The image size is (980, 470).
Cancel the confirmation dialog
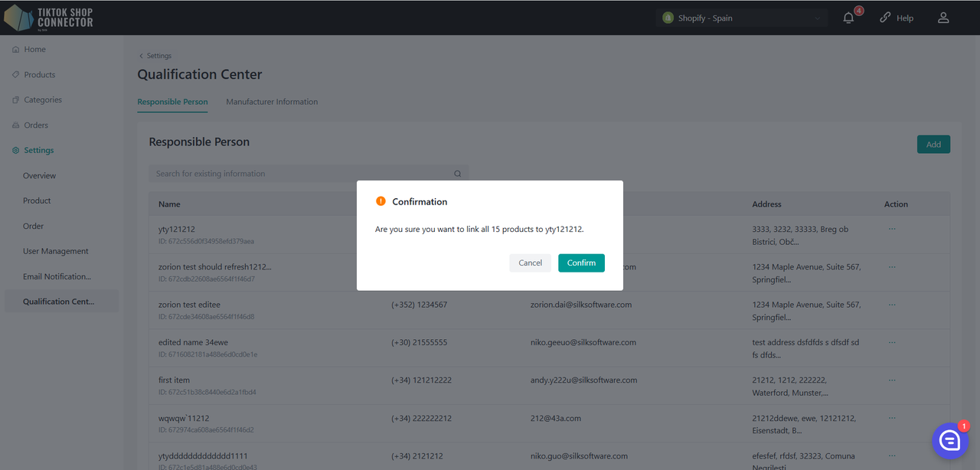[530, 263]
